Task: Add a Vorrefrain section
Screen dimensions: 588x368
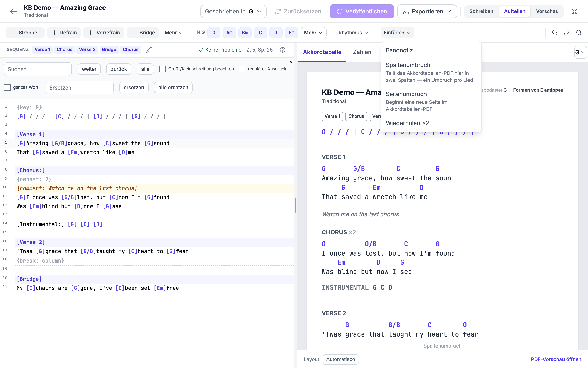Action: pos(104,33)
